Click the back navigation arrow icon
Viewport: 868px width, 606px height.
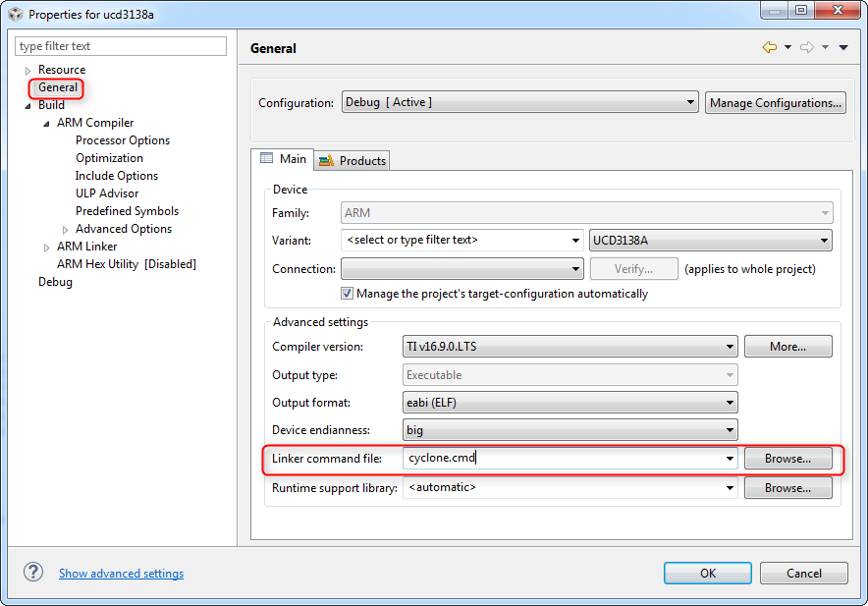pos(770,47)
